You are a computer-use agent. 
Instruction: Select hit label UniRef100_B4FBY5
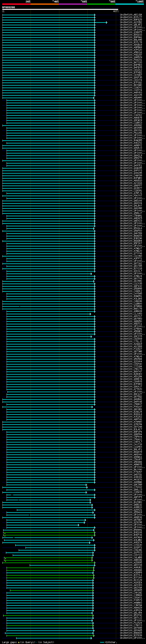pos(131,67)
